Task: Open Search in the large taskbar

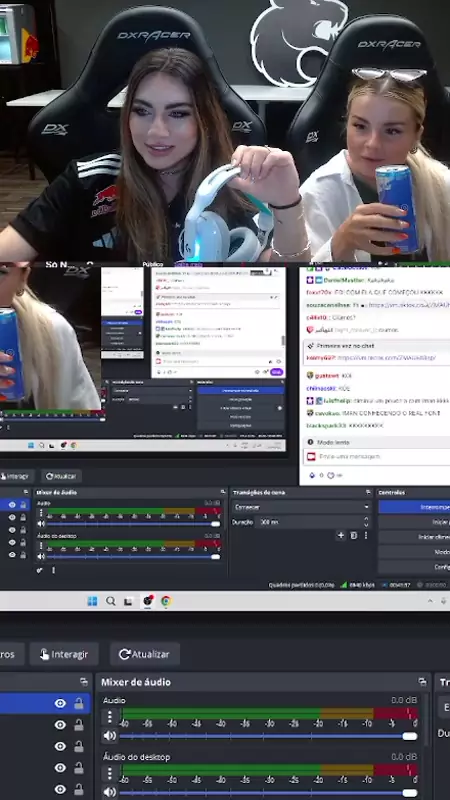Action: pyautogui.click(x=111, y=601)
